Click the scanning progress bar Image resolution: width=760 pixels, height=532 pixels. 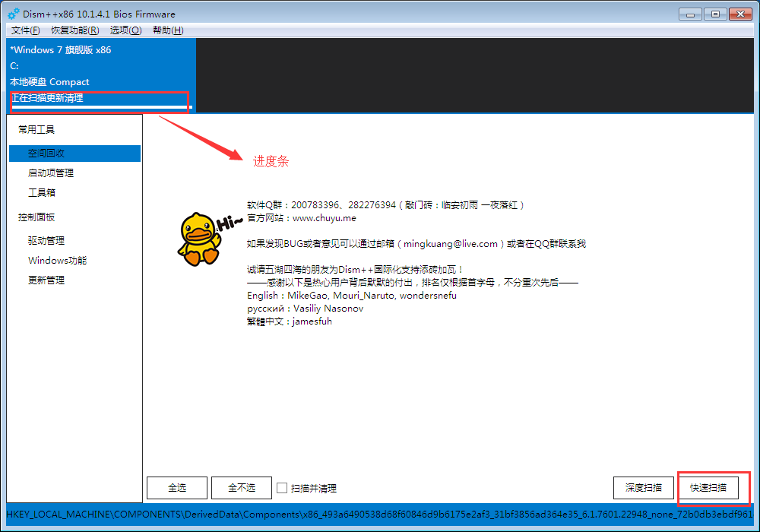[x=101, y=107]
